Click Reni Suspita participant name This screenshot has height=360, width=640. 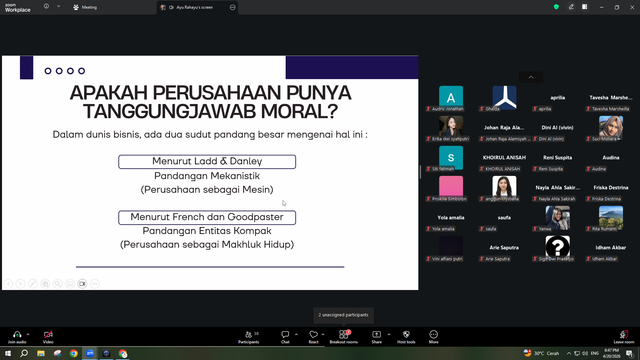[557, 158]
